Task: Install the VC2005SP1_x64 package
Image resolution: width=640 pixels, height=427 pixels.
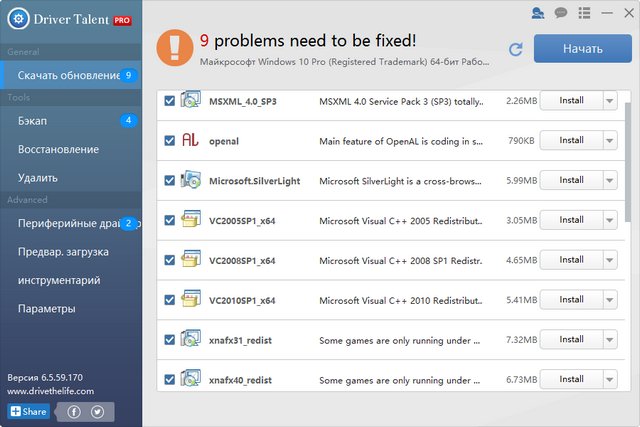Action: [571, 220]
